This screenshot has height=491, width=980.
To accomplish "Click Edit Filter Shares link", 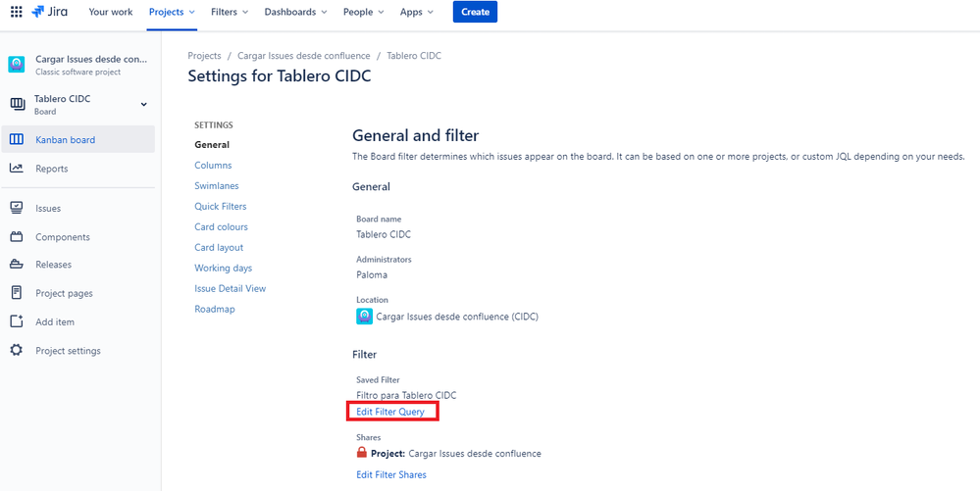I will click(391, 474).
